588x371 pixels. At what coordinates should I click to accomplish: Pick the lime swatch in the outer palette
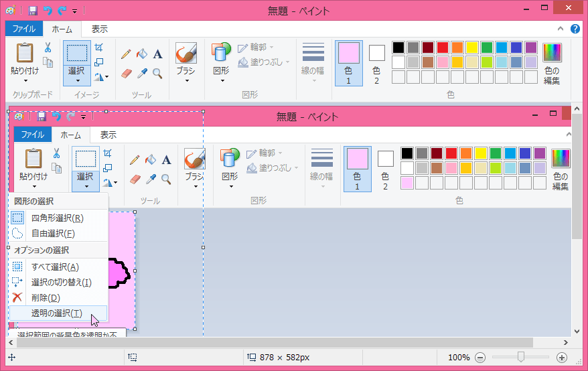pos(487,62)
